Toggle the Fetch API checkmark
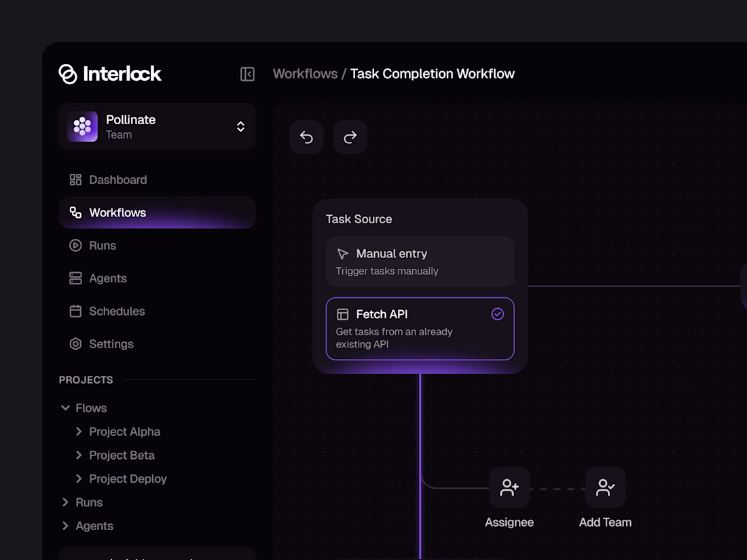Viewport: 747px width, 560px height. [x=498, y=314]
